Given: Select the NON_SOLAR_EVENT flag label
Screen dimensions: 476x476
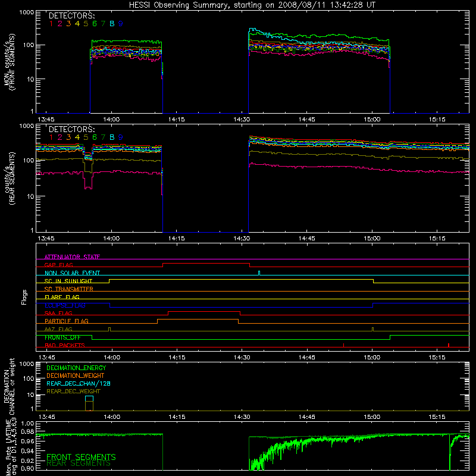Looking at the screenshot, I should [x=72, y=273].
